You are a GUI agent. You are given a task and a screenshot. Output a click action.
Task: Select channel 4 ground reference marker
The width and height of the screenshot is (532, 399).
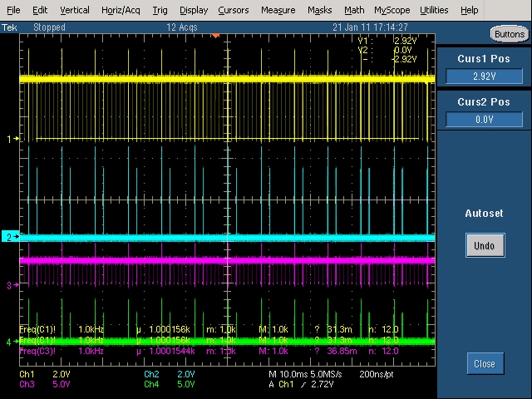12,342
